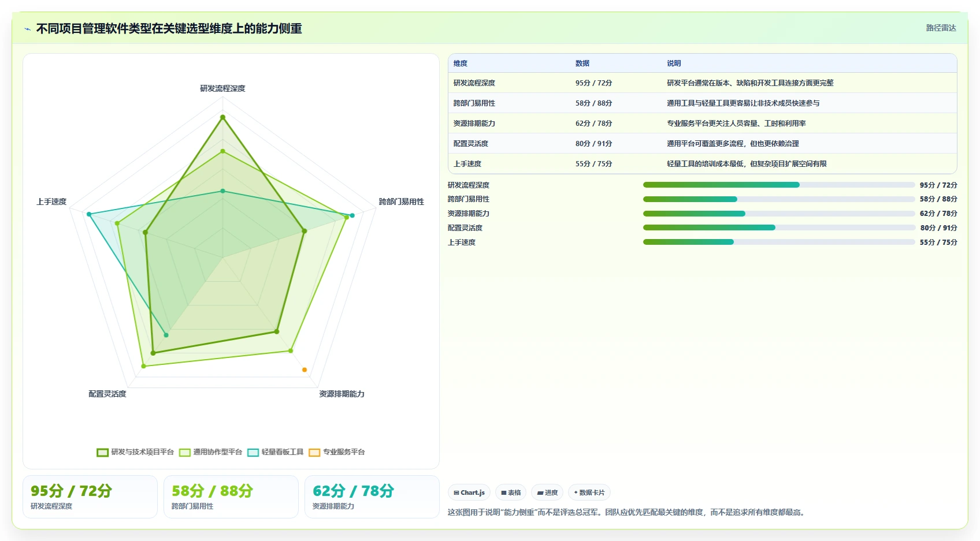Click the chart title 不同项目管理软件类型在关键选型维度上的能力侧重
Viewport: 980px width, 541px height.
(x=169, y=29)
